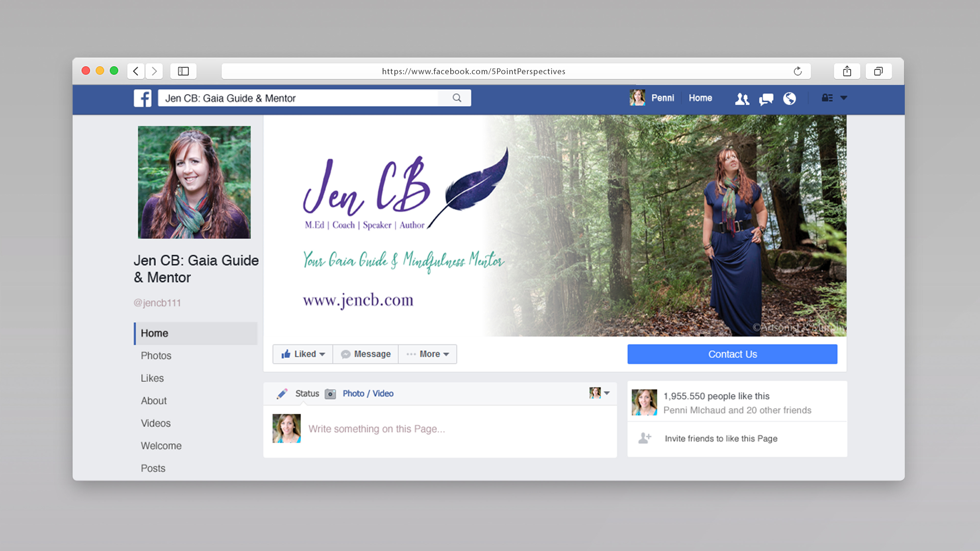Click the Jen CB profile picture thumbnail
The width and height of the screenshot is (980, 551).
(194, 182)
